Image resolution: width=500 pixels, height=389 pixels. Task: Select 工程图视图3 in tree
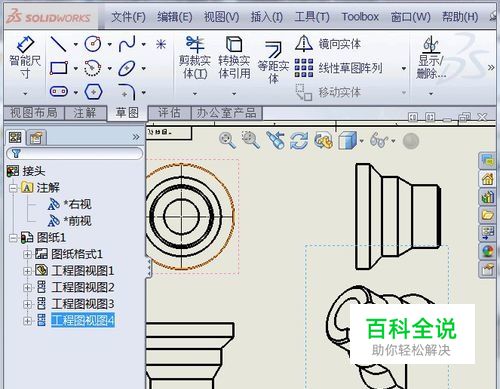pyautogui.click(x=83, y=304)
